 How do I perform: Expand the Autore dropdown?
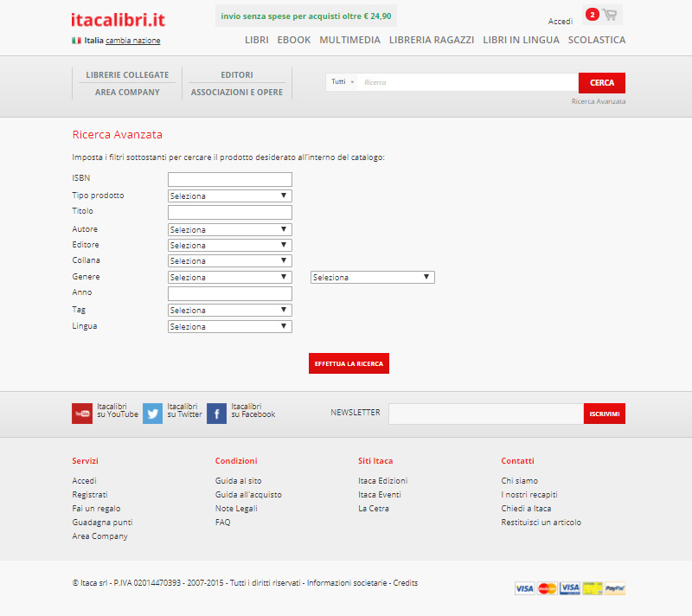pos(230,229)
